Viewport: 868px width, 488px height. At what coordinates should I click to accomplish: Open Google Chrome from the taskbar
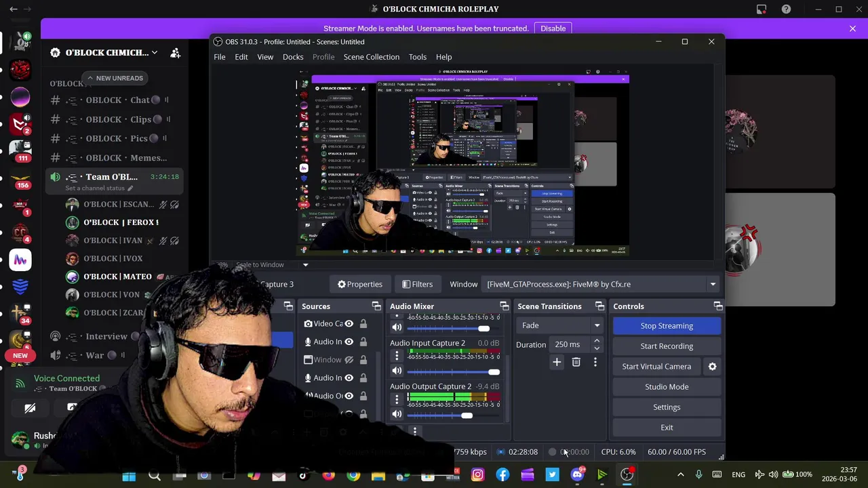(x=353, y=476)
